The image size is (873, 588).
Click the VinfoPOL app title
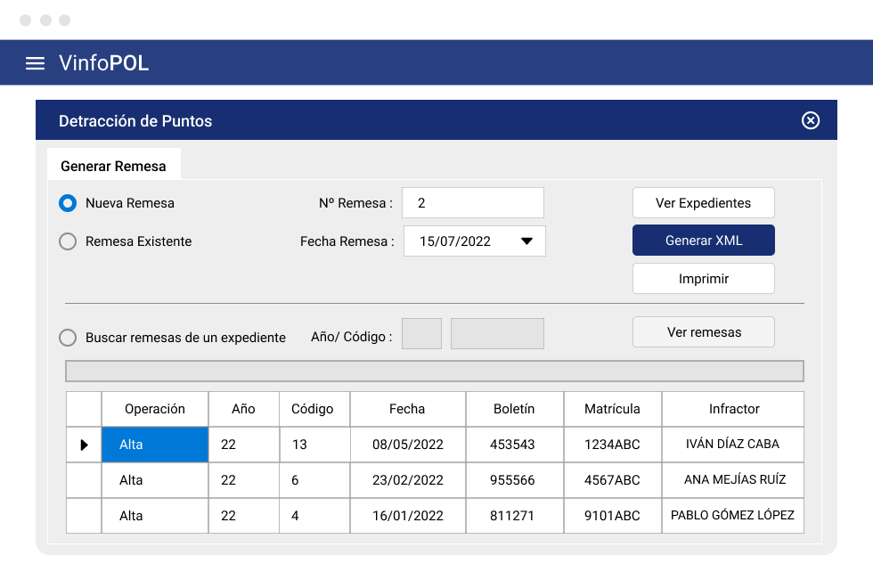click(104, 63)
